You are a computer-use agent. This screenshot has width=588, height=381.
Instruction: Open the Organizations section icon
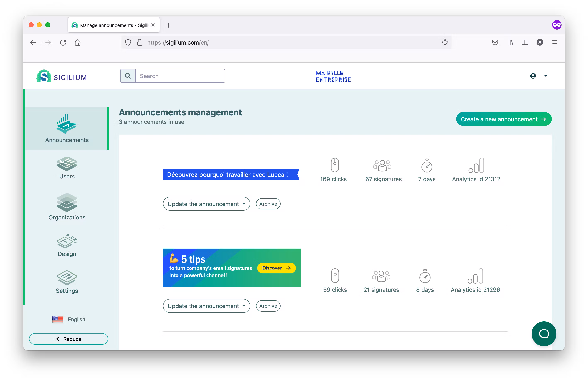pyautogui.click(x=67, y=202)
